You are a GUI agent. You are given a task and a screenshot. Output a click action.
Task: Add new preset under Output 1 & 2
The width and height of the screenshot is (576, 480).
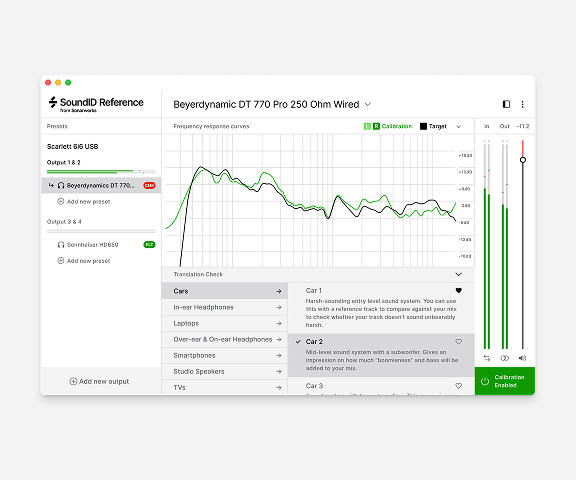point(84,201)
